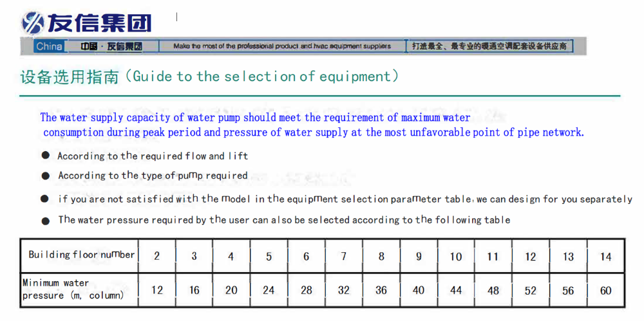Click the 友信集团 company name text
The width and height of the screenshot is (644, 321).
[x=100, y=23]
